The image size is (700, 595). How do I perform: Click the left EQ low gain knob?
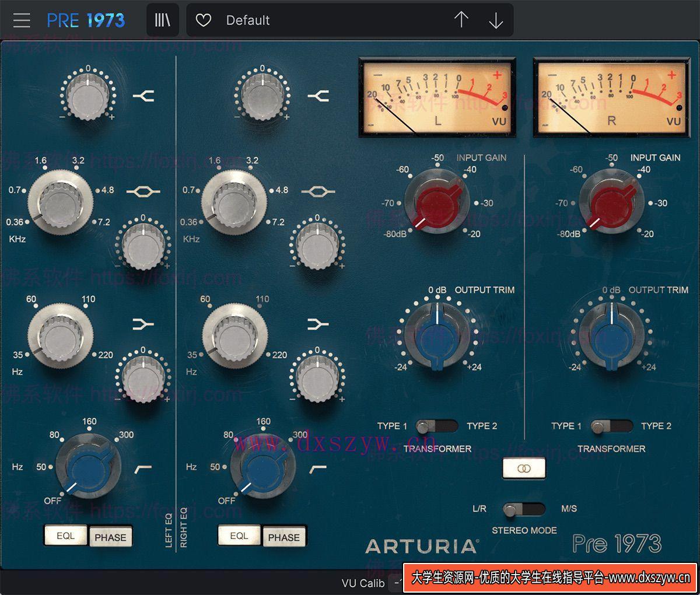click(143, 378)
